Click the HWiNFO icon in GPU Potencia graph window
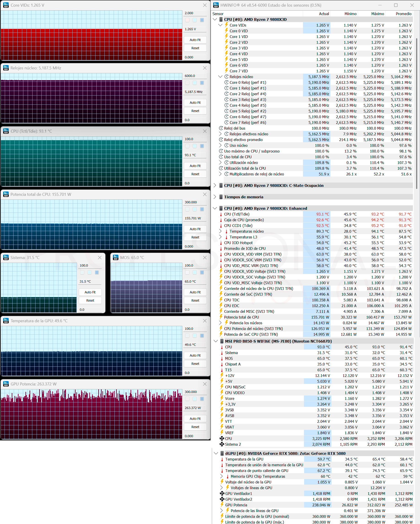The height and width of the screenshot is (524, 420). (x=6, y=384)
